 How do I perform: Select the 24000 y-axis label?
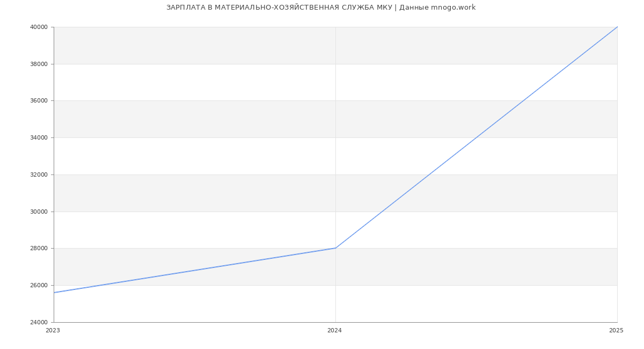click(40, 323)
